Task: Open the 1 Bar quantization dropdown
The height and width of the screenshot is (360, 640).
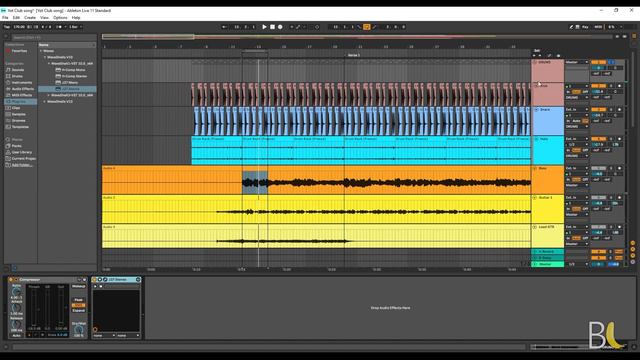Action: [75, 27]
